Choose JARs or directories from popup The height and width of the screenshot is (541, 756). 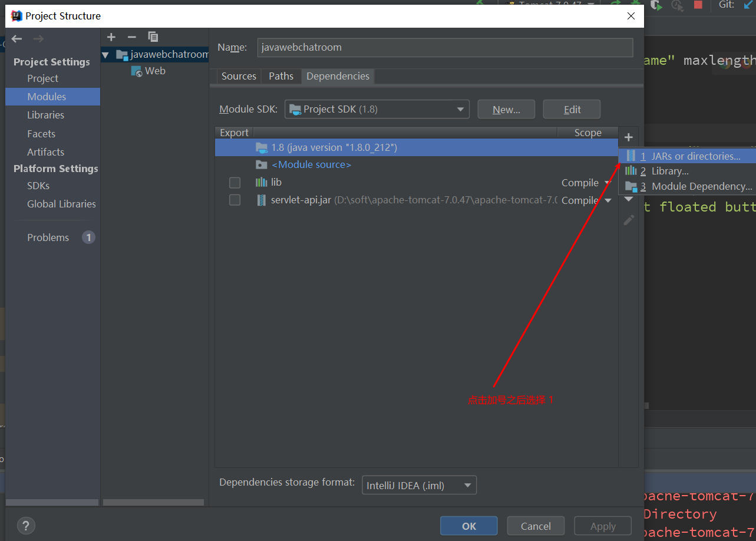tap(687, 156)
